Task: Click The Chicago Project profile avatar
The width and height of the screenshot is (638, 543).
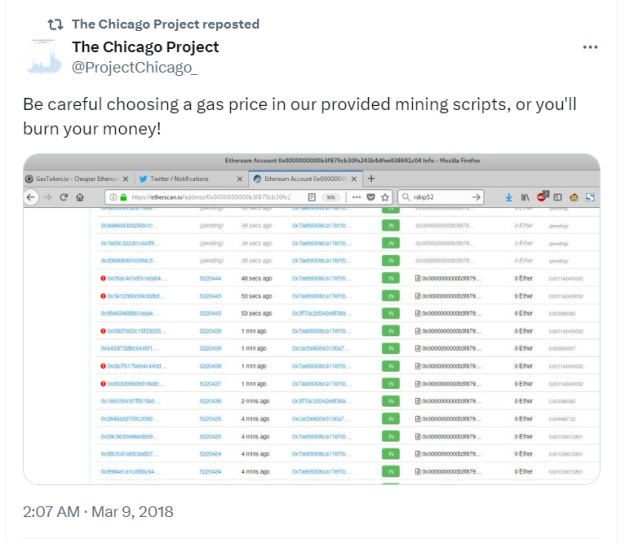Action: point(44,57)
